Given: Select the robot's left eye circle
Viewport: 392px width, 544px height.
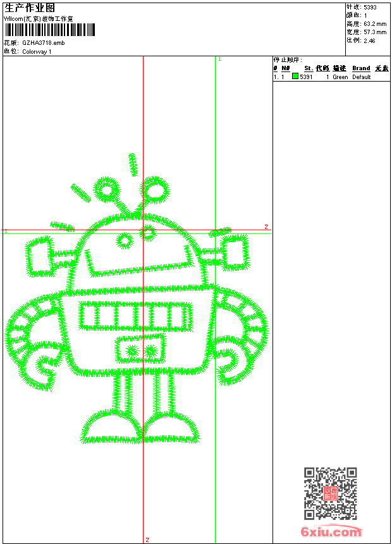Looking at the screenshot, I should [x=125, y=240].
